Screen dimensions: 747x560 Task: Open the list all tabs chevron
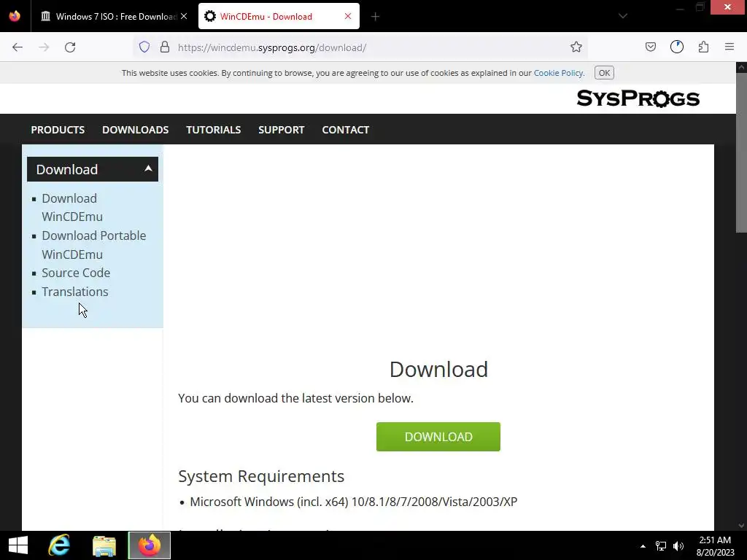coord(623,16)
